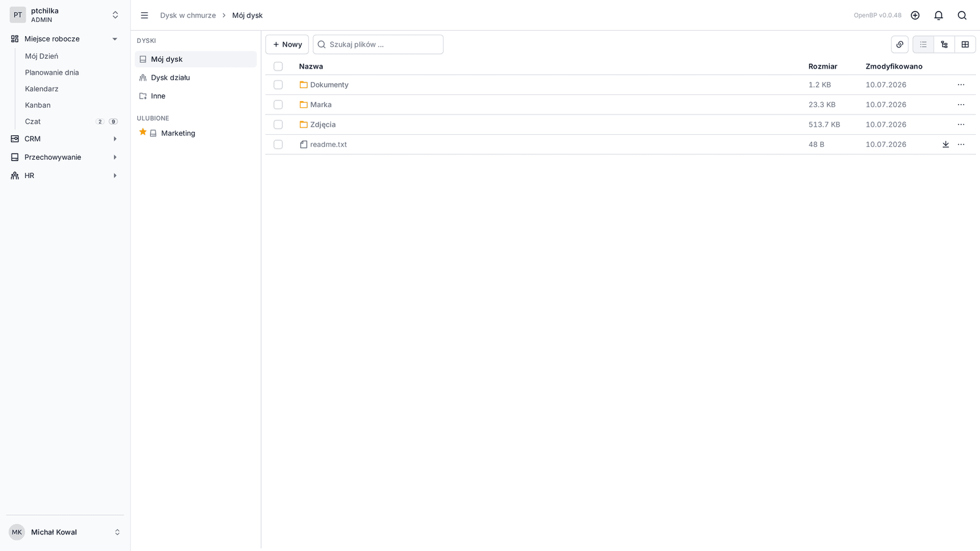Click the Zdjęcia folder icon
Image resolution: width=980 pixels, height=551 pixels.
(303, 124)
